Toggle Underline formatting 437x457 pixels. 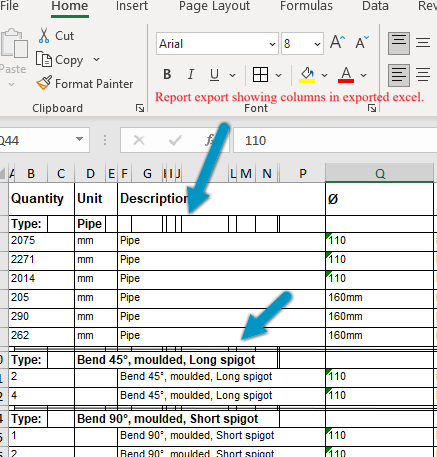pos(214,74)
